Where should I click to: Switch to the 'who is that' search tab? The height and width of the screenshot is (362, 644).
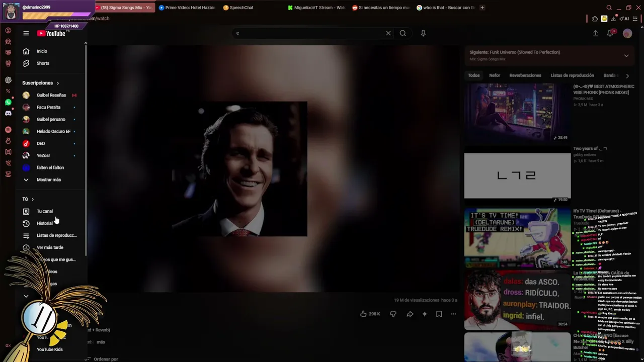click(x=446, y=8)
